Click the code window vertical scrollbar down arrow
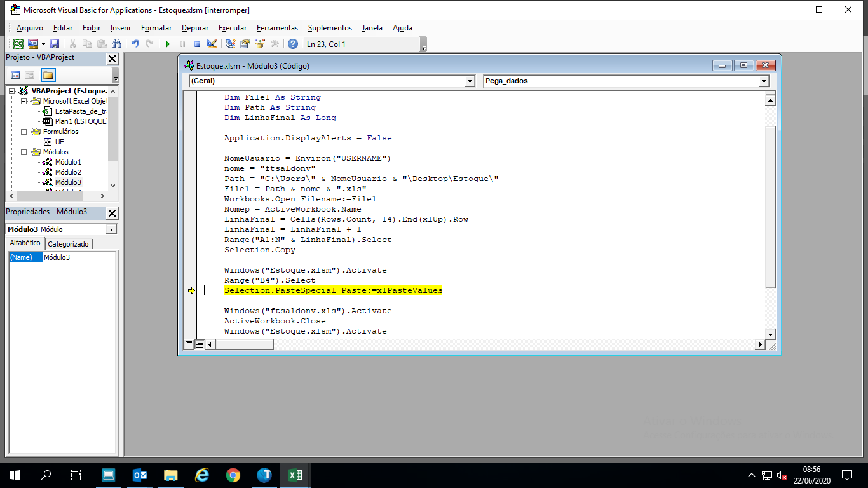The image size is (868, 488). point(770,334)
